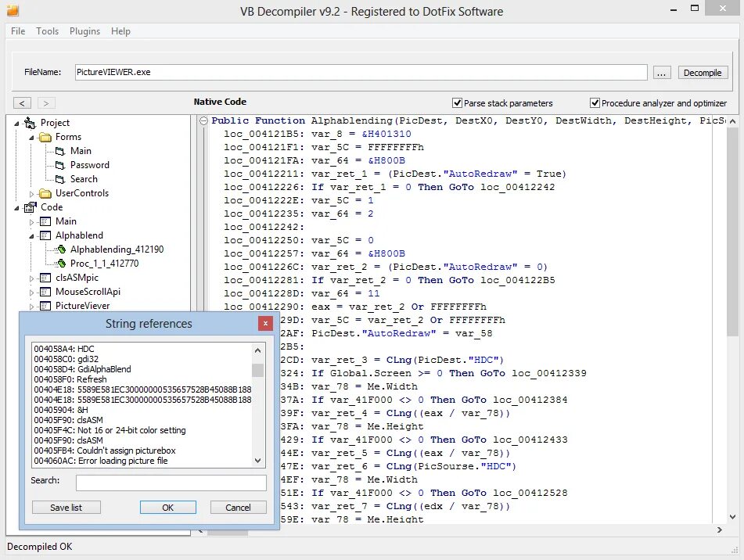Image resolution: width=744 pixels, height=560 pixels.
Task: Click the Code node icon
Action: tap(31, 207)
